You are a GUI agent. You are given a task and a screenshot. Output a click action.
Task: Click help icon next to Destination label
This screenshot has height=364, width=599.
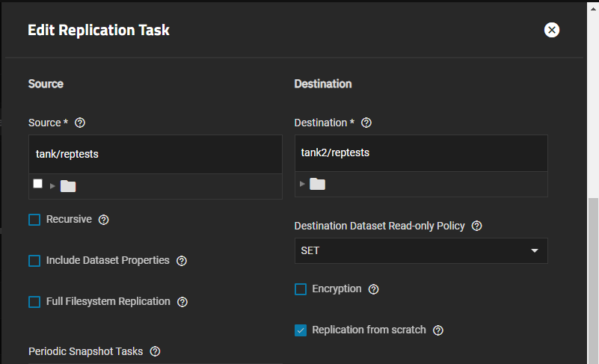(x=366, y=123)
